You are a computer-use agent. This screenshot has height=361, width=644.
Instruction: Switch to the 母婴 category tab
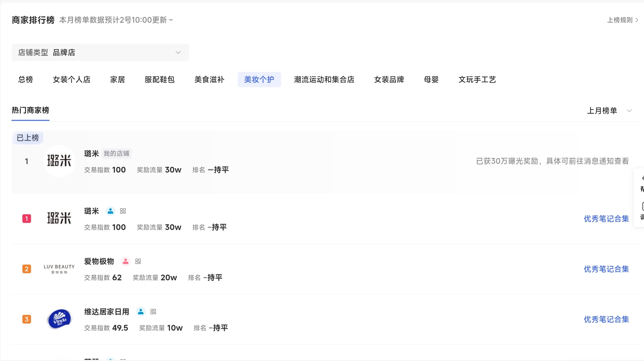(431, 80)
